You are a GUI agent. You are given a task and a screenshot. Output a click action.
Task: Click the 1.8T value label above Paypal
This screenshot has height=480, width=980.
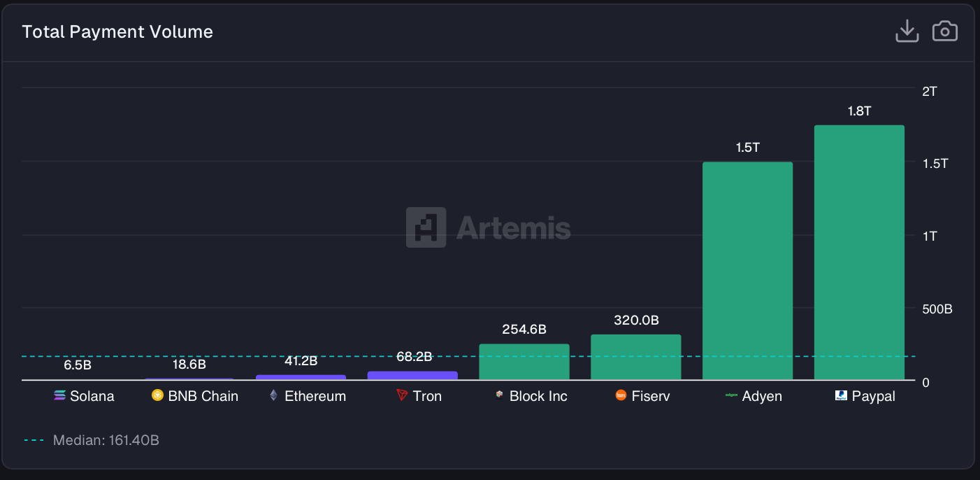(x=859, y=111)
